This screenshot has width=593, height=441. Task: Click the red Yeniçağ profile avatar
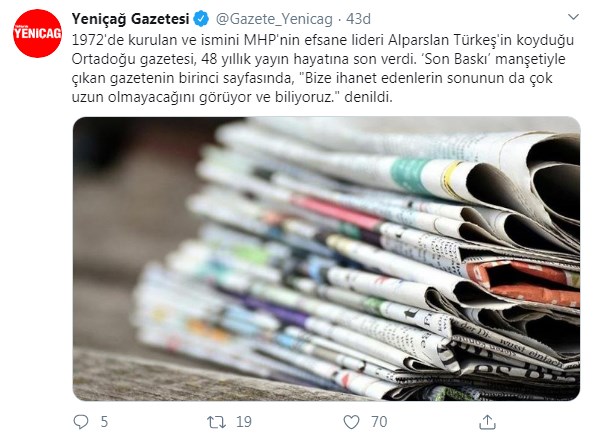(37, 33)
